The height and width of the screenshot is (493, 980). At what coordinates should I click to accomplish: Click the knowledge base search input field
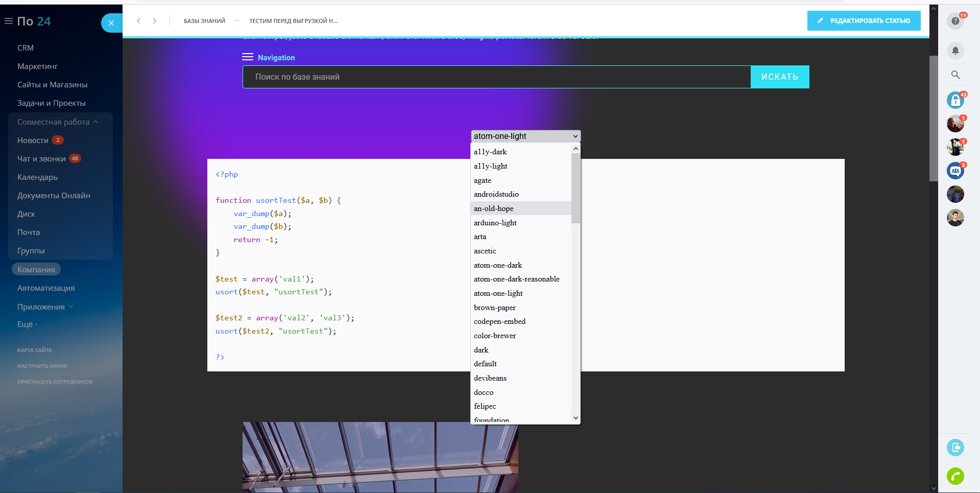(496, 77)
